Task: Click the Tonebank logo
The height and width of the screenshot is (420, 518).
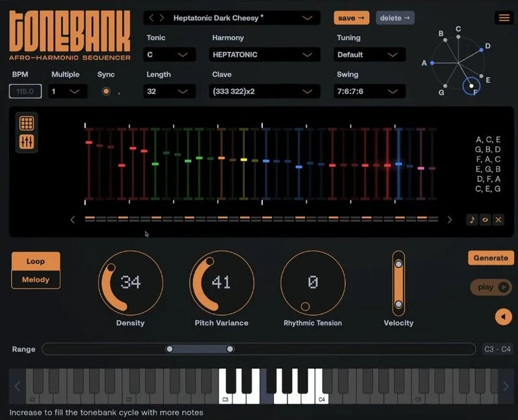Action: (70, 35)
